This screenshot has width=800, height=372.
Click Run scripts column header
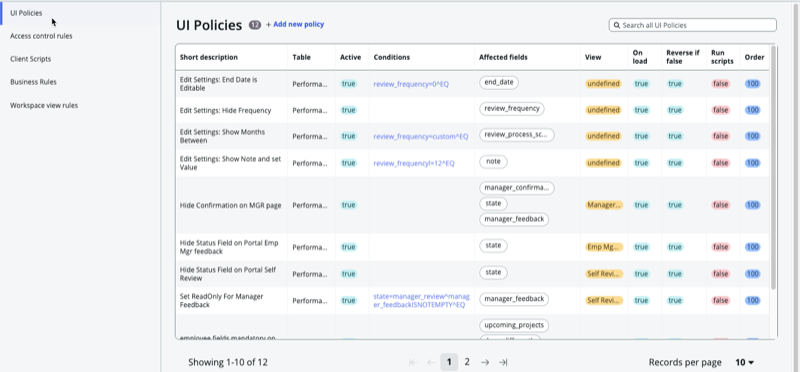coord(722,57)
